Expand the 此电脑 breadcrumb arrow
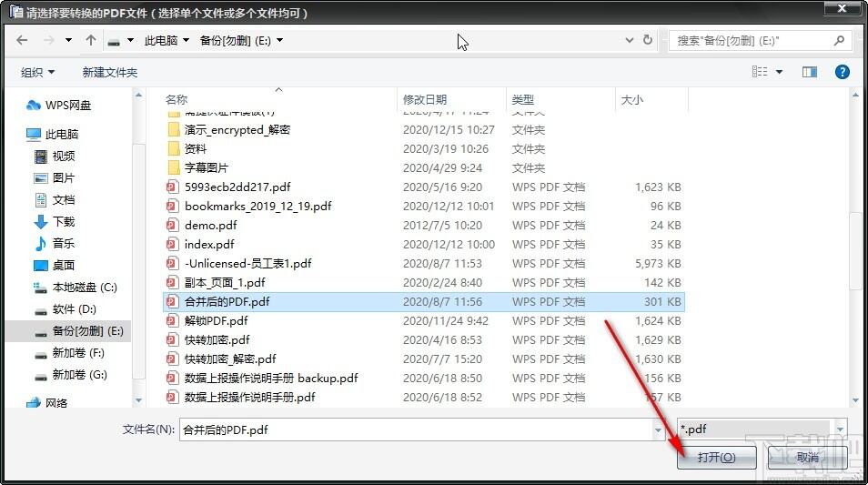 pyautogui.click(x=186, y=40)
